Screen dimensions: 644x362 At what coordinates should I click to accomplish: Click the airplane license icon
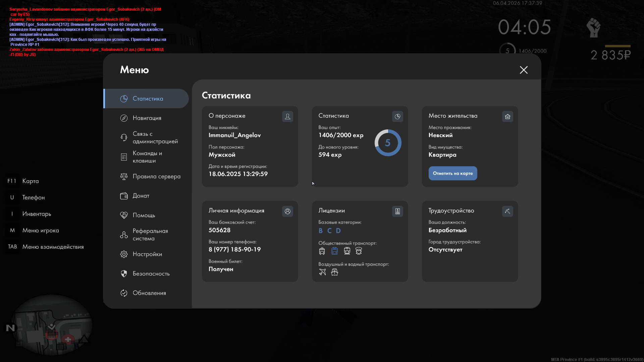(322, 272)
